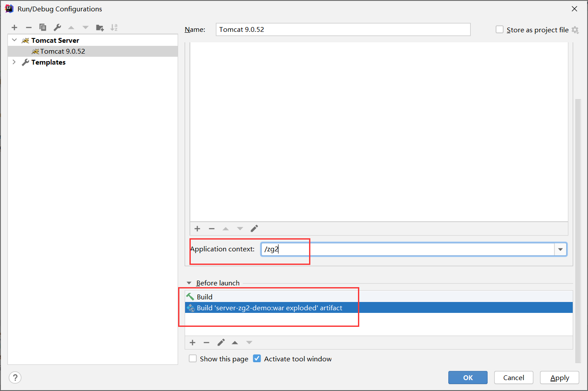Close the Run/Debug Configurations dialog

574,9
